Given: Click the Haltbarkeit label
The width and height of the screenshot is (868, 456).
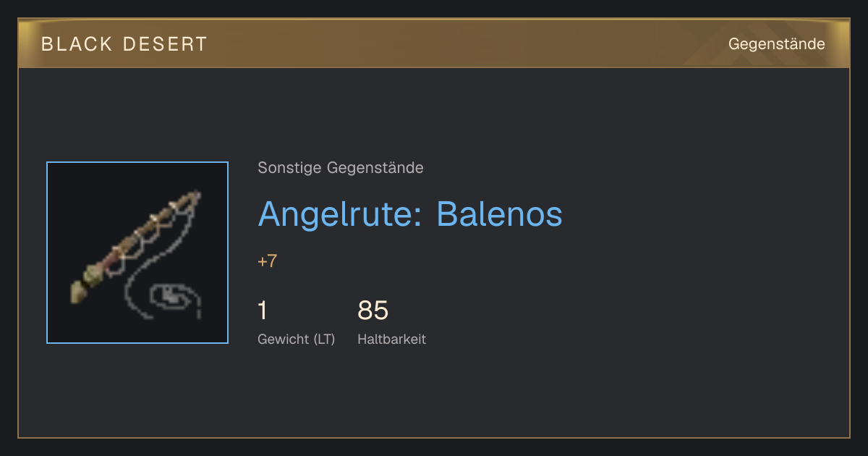Looking at the screenshot, I should click(391, 339).
